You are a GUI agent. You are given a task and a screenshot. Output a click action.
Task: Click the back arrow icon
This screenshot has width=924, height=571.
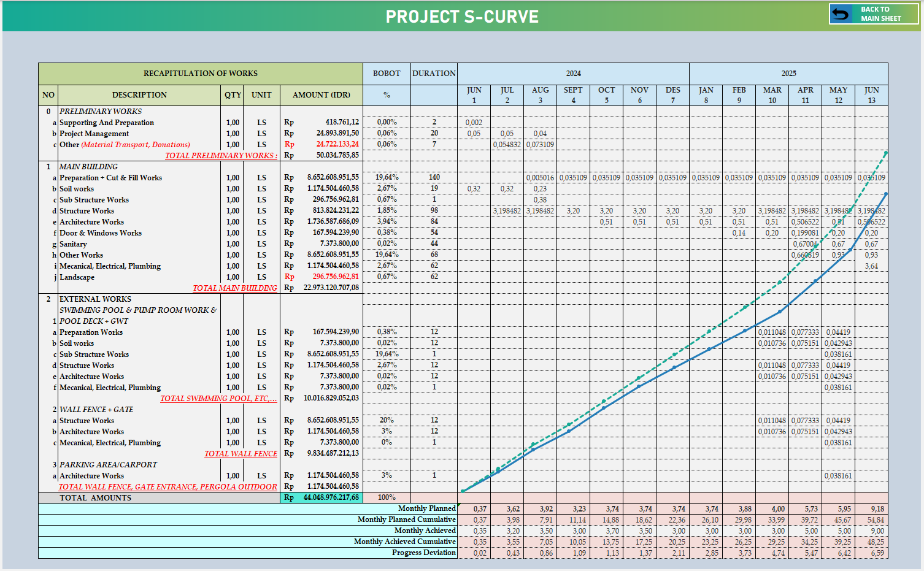tap(842, 13)
